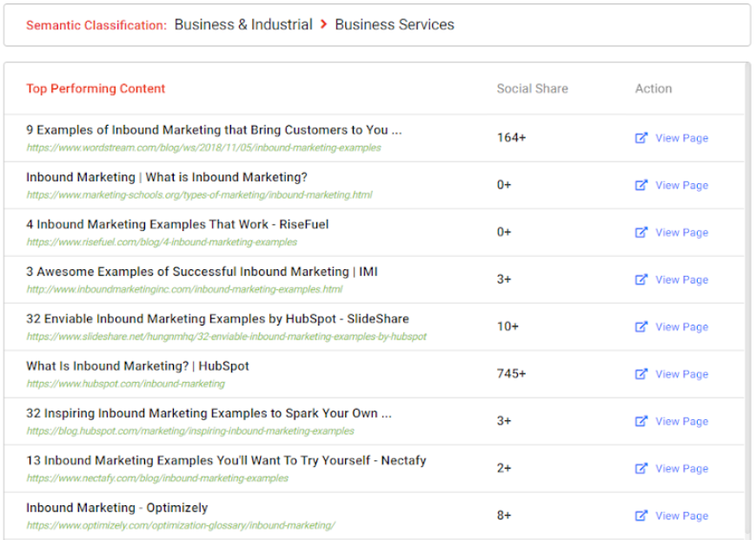Open the hubspot.com/inbound-marketing URL
The height and width of the screenshot is (540, 756).
coord(125,384)
